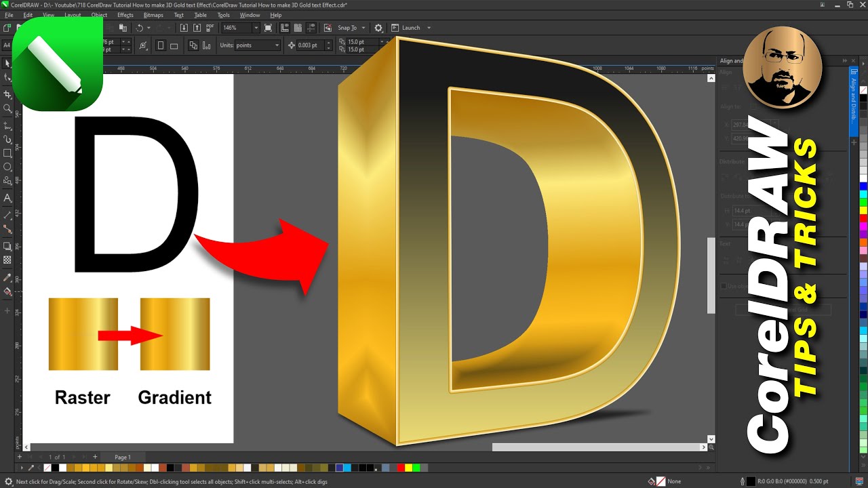Image resolution: width=868 pixels, height=488 pixels.
Task: Open the Text menu
Action: click(179, 15)
